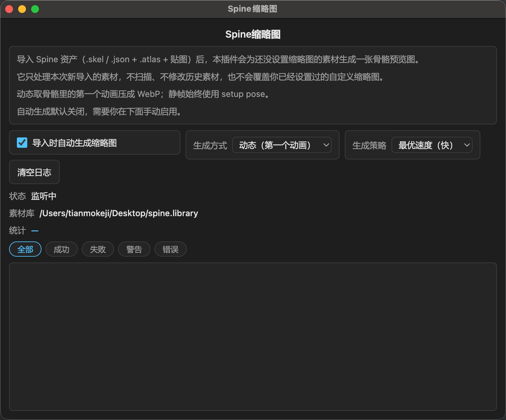This screenshot has width=506, height=420.
Task: Click the 生成策略 label text
Action: coord(369,146)
